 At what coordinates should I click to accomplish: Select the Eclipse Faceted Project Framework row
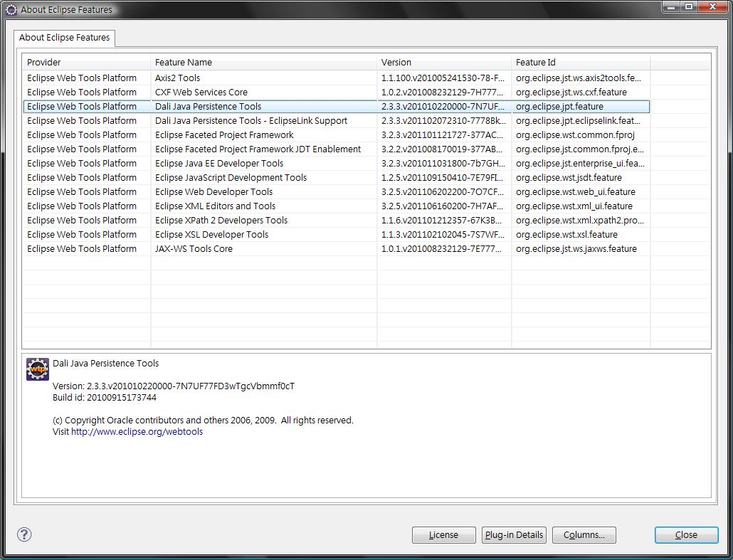tap(336, 135)
